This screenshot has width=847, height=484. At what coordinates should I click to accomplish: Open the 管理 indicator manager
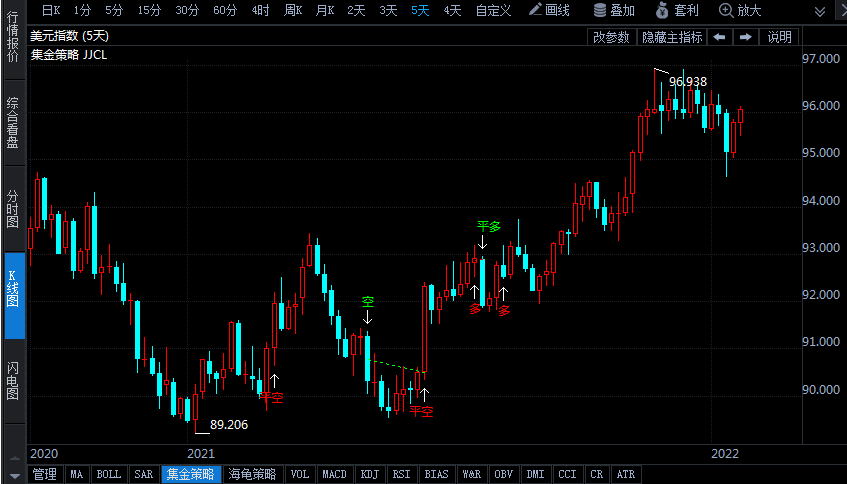tap(45, 474)
